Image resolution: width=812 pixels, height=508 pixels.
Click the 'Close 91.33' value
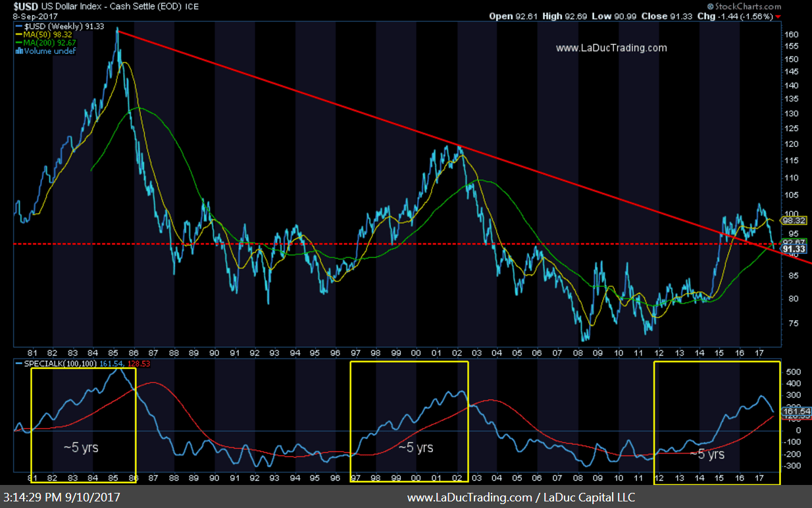(x=667, y=16)
